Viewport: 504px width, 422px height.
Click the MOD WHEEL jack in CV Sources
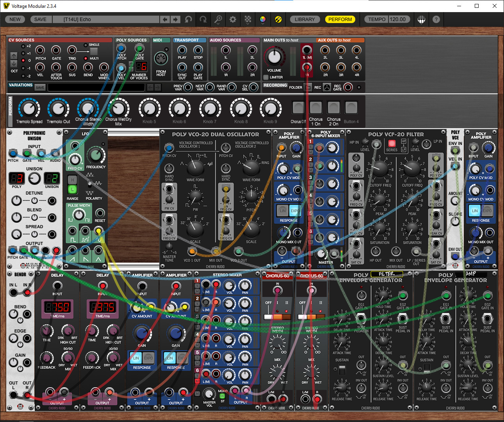click(104, 67)
